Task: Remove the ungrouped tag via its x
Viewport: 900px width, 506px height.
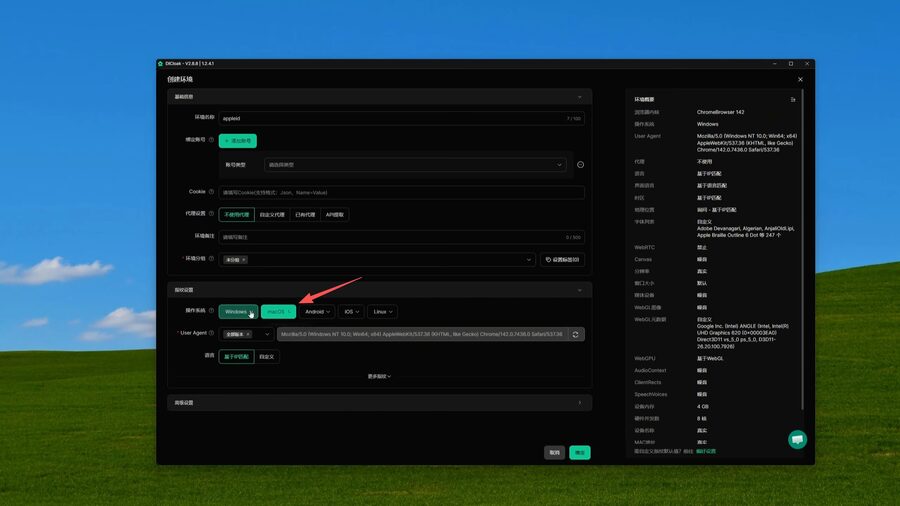Action: 244,260
